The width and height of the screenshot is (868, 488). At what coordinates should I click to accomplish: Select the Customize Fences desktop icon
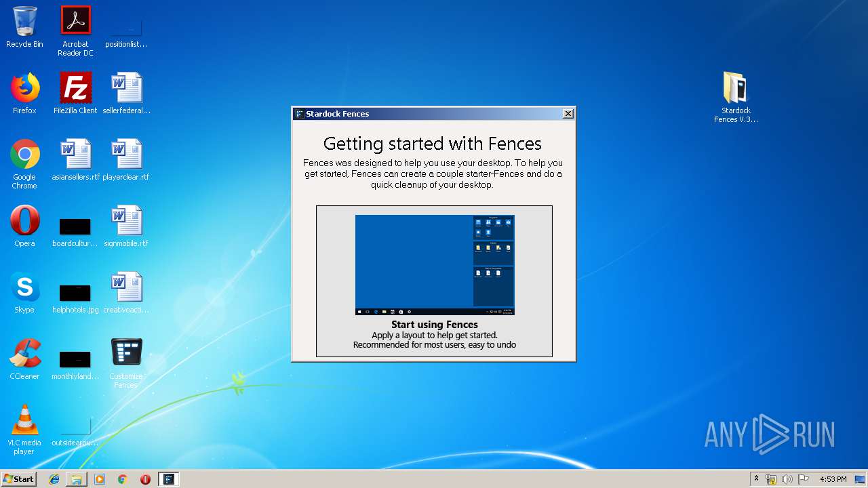126,363
